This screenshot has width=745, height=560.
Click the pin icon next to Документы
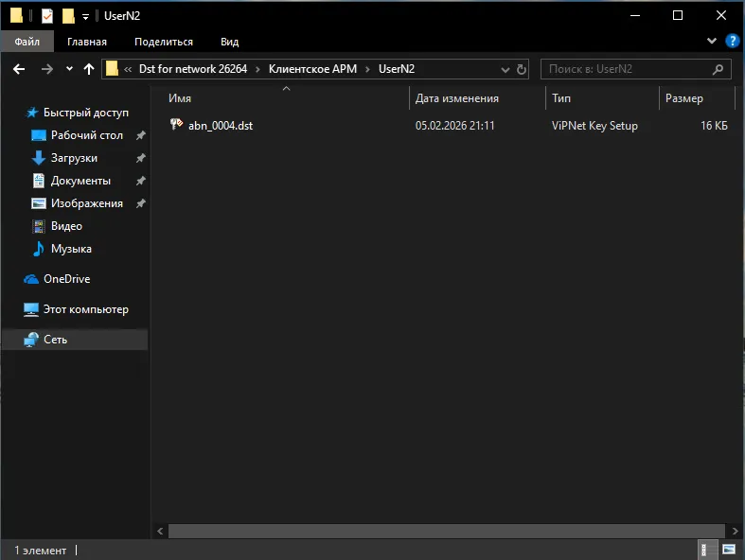pyautogui.click(x=141, y=181)
